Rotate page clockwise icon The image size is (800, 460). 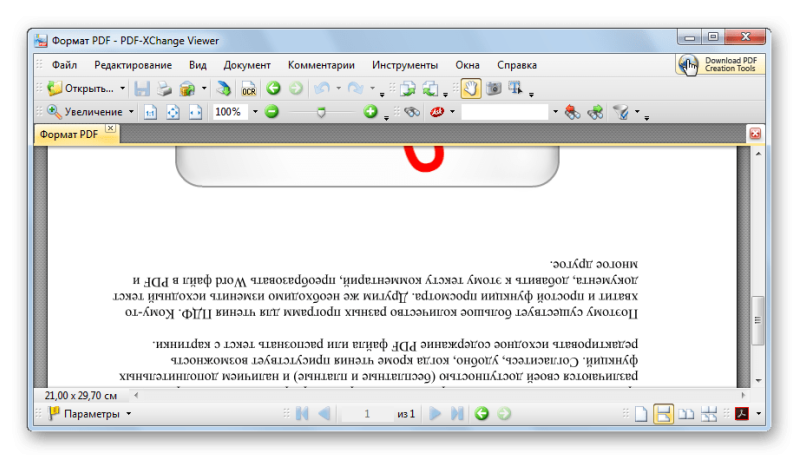pos(408,89)
